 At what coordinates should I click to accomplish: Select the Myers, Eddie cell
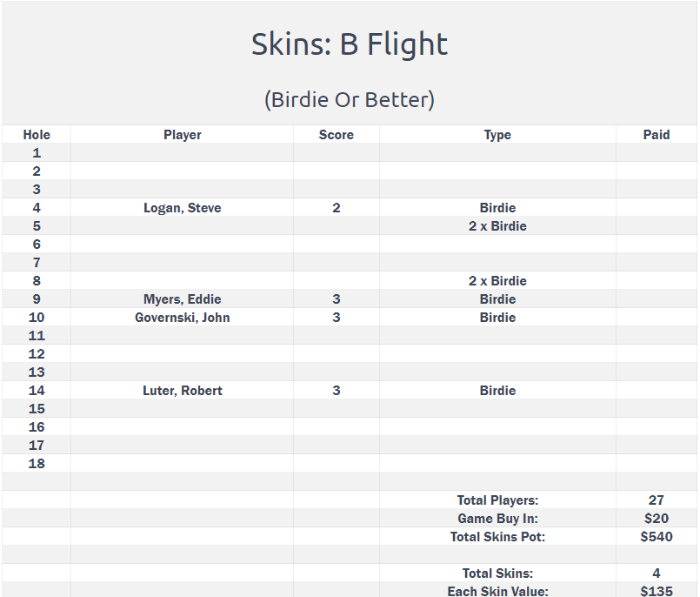coord(182,299)
